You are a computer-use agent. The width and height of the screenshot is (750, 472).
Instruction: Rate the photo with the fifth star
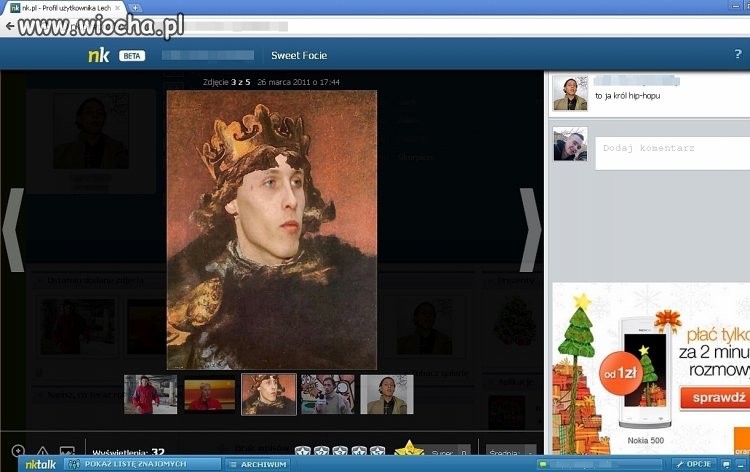(377, 450)
